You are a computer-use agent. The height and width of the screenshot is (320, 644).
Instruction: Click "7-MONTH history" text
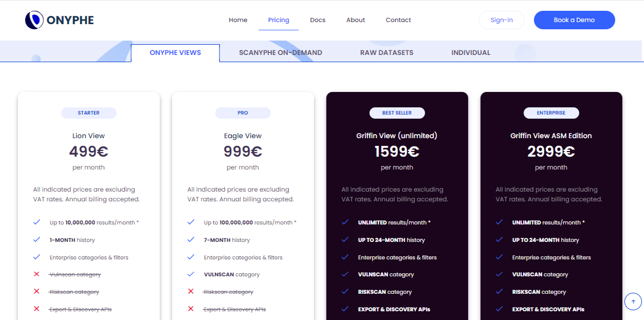click(x=227, y=240)
